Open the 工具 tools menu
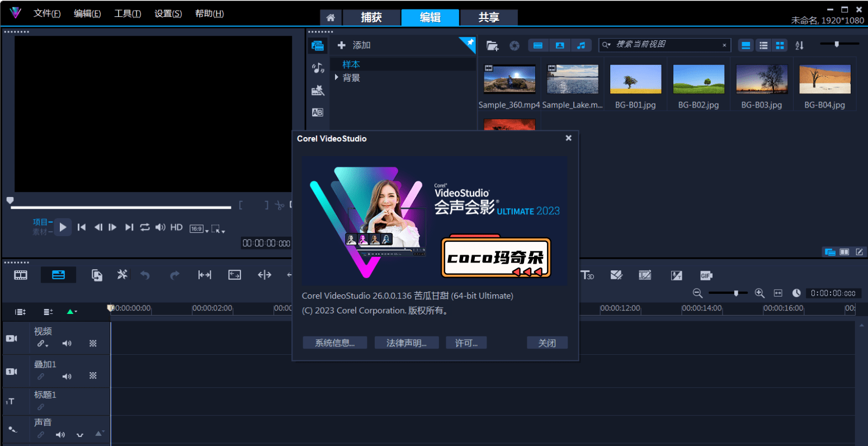 click(x=127, y=13)
